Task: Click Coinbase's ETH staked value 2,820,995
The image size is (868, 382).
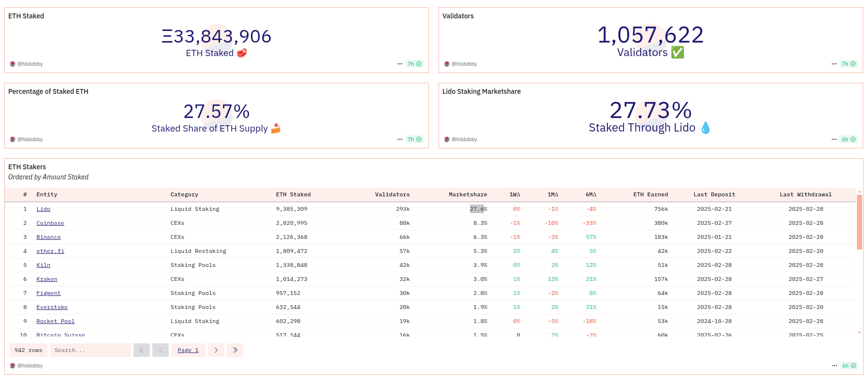Action: point(292,223)
